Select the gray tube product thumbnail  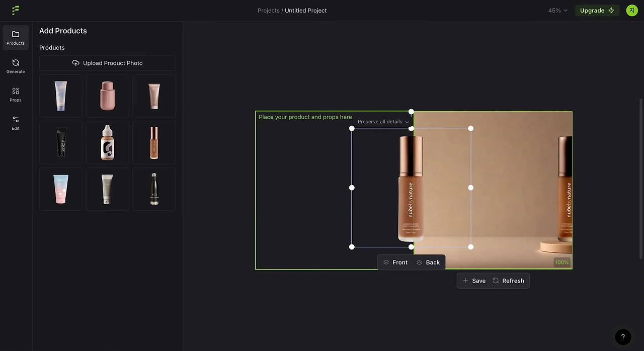107,189
